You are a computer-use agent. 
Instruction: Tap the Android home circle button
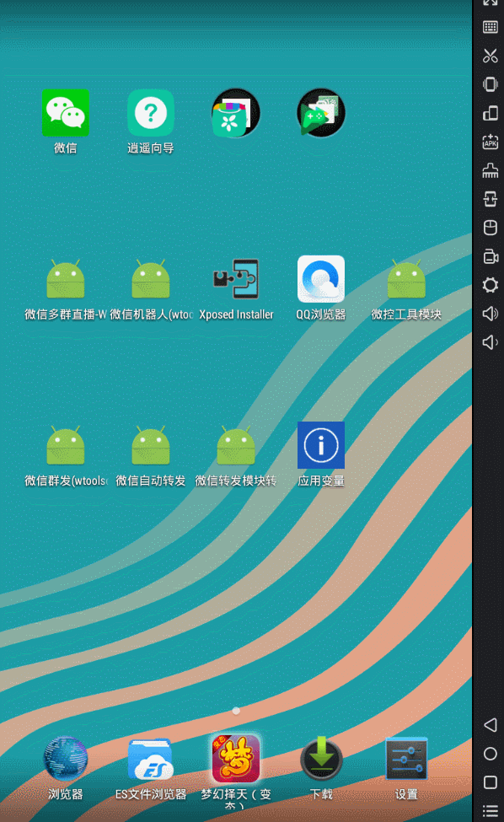[x=491, y=754]
